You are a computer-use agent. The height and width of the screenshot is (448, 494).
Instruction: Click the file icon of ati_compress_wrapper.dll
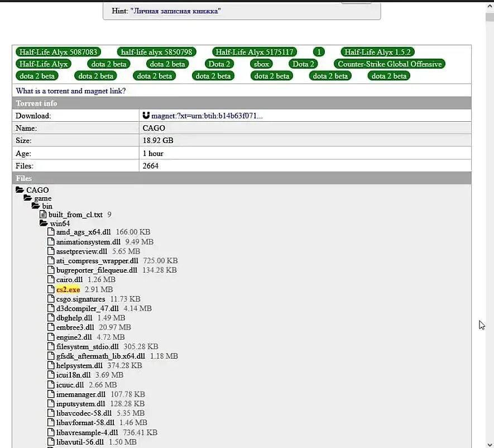click(x=51, y=260)
